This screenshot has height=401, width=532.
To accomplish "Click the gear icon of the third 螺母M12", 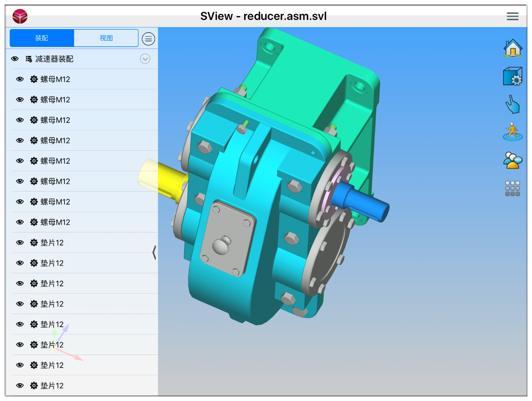I will (34, 120).
